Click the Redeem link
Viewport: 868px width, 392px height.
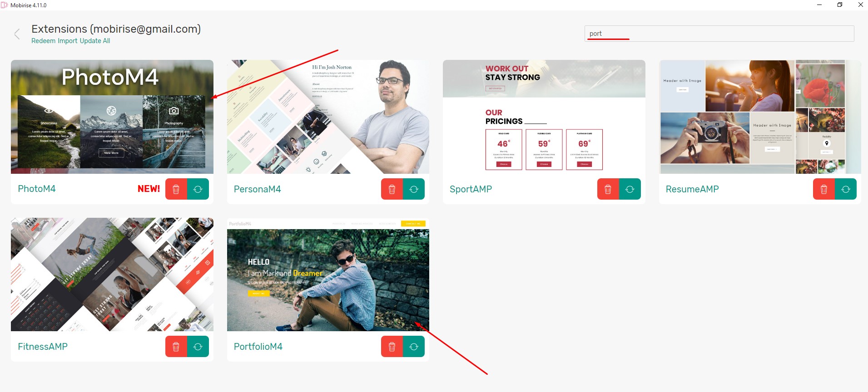44,41
